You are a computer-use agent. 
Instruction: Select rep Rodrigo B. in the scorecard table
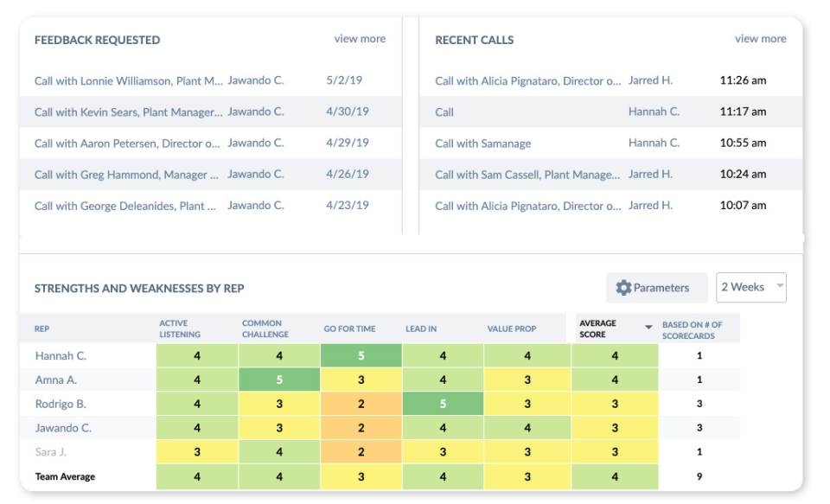(x=60, y=403)
